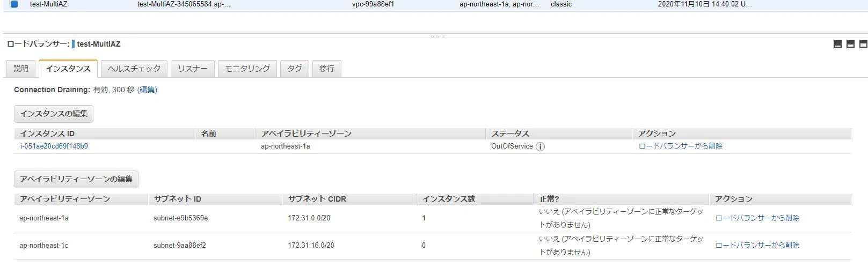
Task: Click the OutOfService status text
Action: [512, 146]
